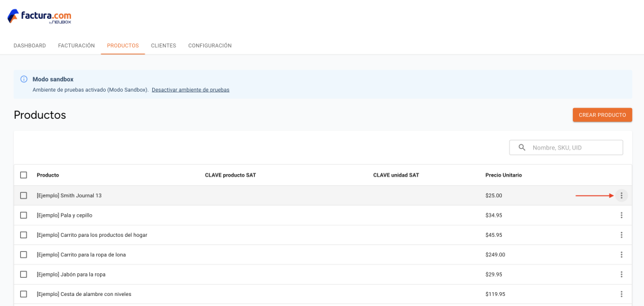Open options menu for Pala y cepillo
Viewport: 644px width, 306px height.
[x=621, y=216]
